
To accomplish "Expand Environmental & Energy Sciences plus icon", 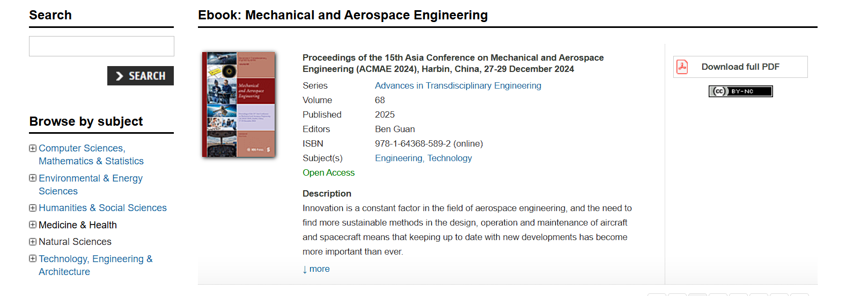I will pos(33,178).
